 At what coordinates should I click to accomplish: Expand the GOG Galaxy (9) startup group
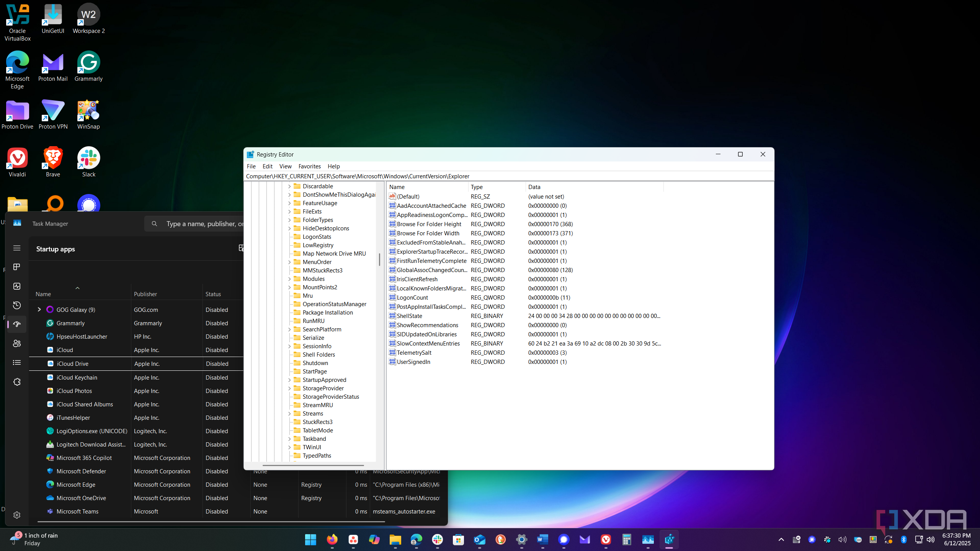click(x=39, y=310)
